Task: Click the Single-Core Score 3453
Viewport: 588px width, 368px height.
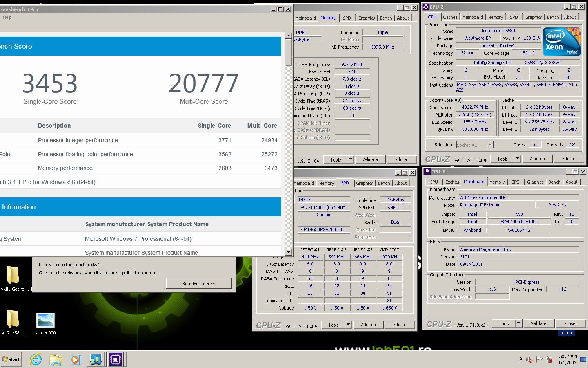Action: 50,83
